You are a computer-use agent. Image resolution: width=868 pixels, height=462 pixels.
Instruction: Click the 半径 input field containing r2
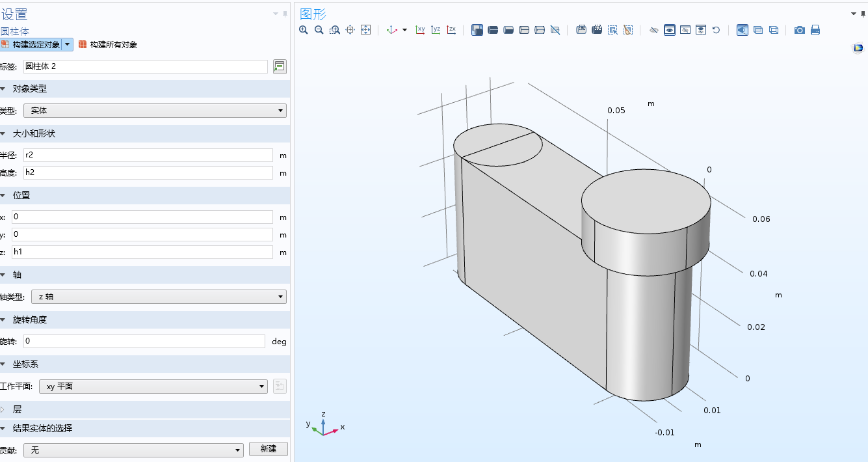point(148,155)
